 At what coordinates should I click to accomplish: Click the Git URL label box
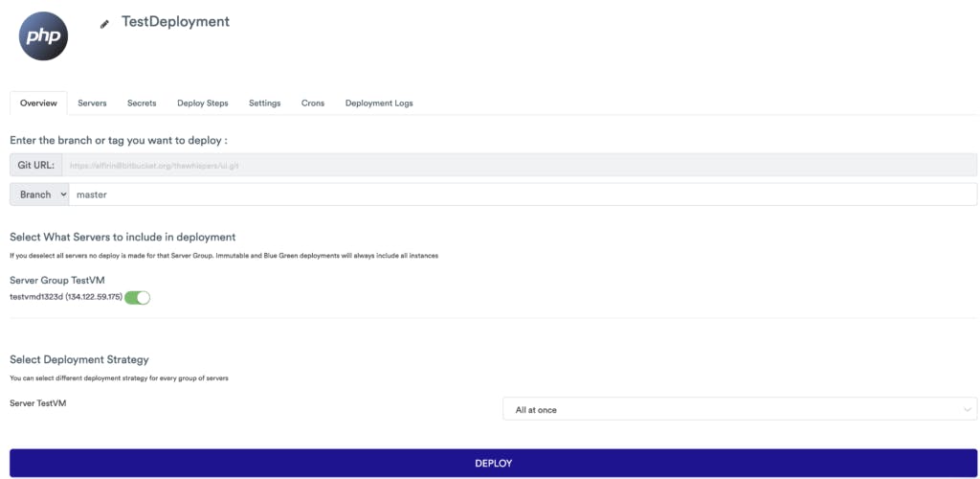35,165
